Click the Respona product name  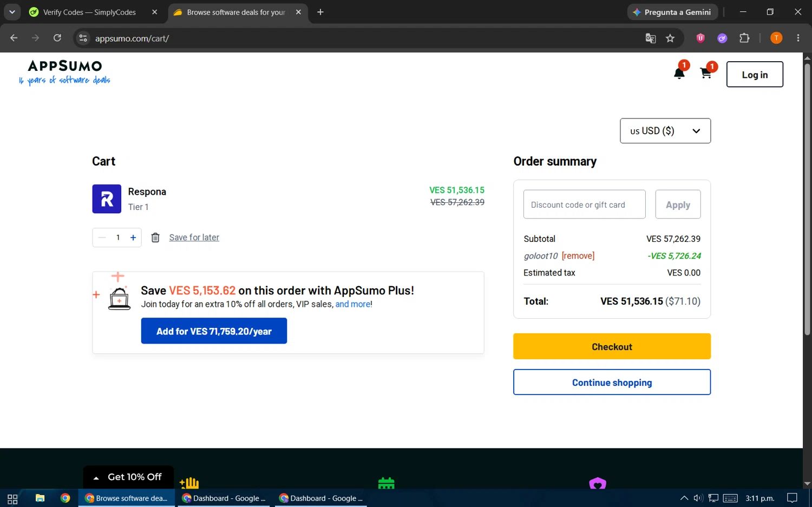147,192
